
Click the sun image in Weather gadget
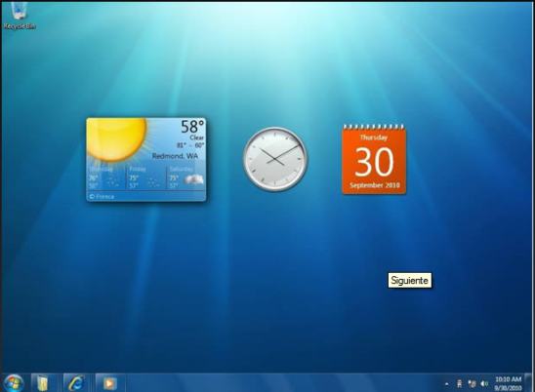coord(117,138)
